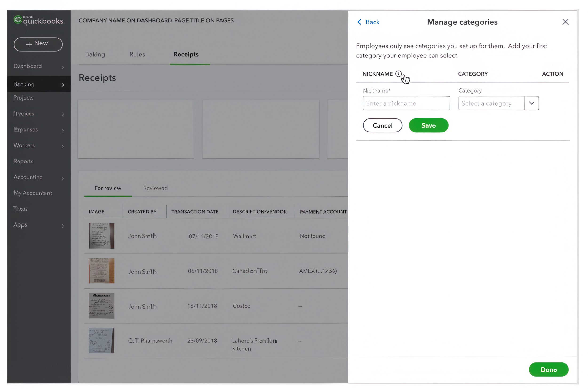Click the O.T. Pharnsworth creator name
The height and width of the screenshot is (389, 588).
[x=150, y=341]
